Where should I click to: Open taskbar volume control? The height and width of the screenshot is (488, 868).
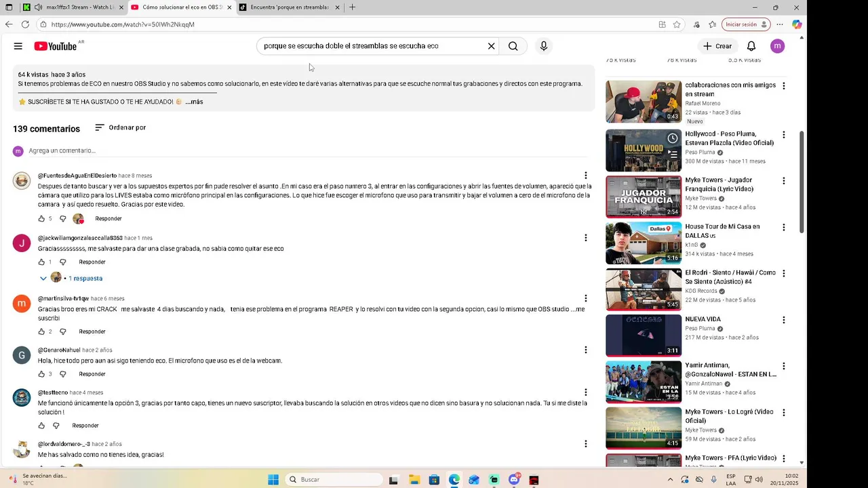(x=759, y=480)
